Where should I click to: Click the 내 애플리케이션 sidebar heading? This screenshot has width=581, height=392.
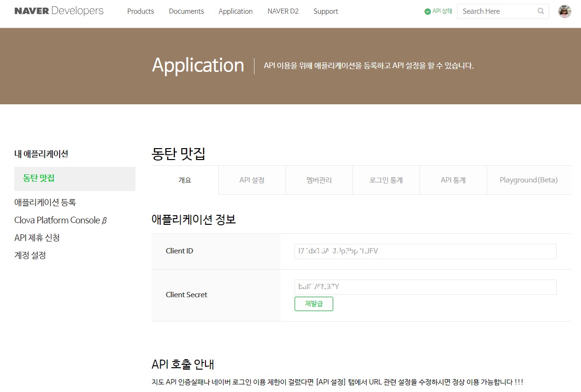tap(41, 154)
